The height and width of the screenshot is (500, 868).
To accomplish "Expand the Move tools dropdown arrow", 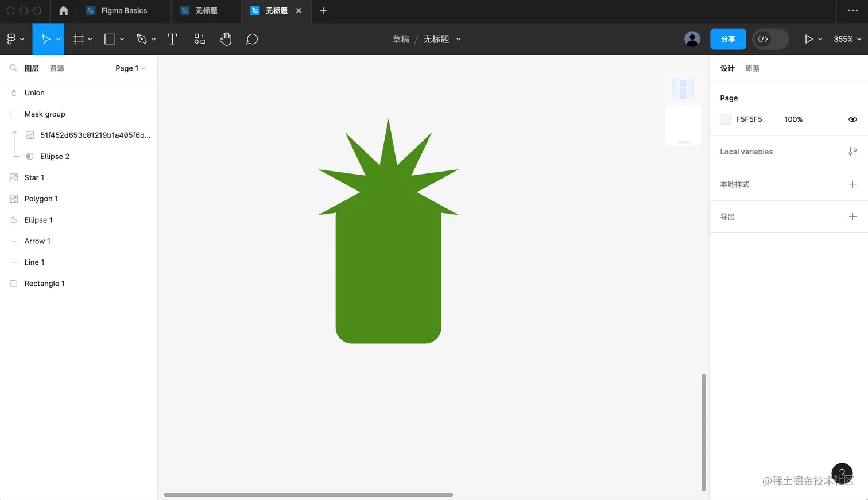I will click(58, 40).
